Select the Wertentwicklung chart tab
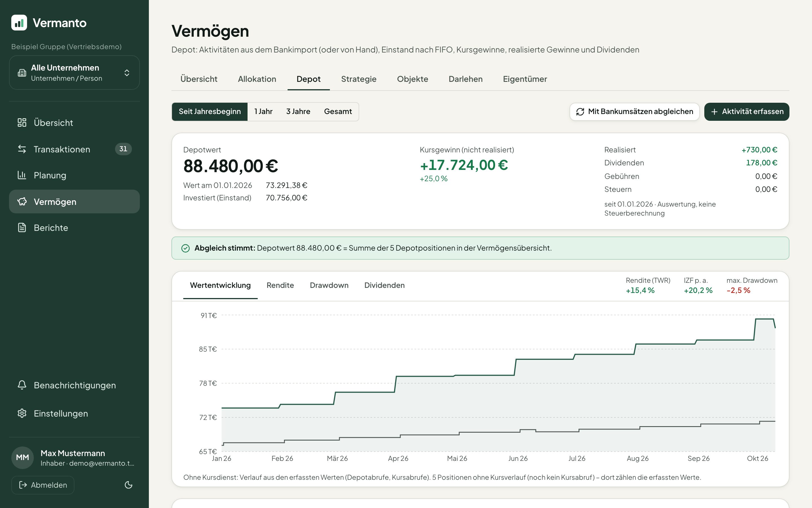 220,285
